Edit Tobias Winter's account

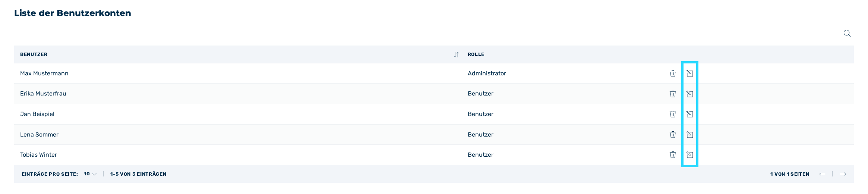point(690,154)
